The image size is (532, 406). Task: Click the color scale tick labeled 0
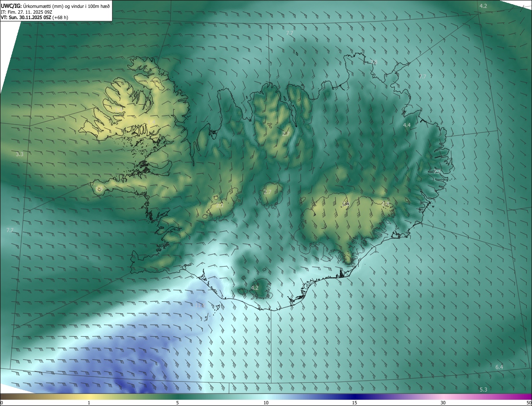pyautogui.click(x=1, y=403)
